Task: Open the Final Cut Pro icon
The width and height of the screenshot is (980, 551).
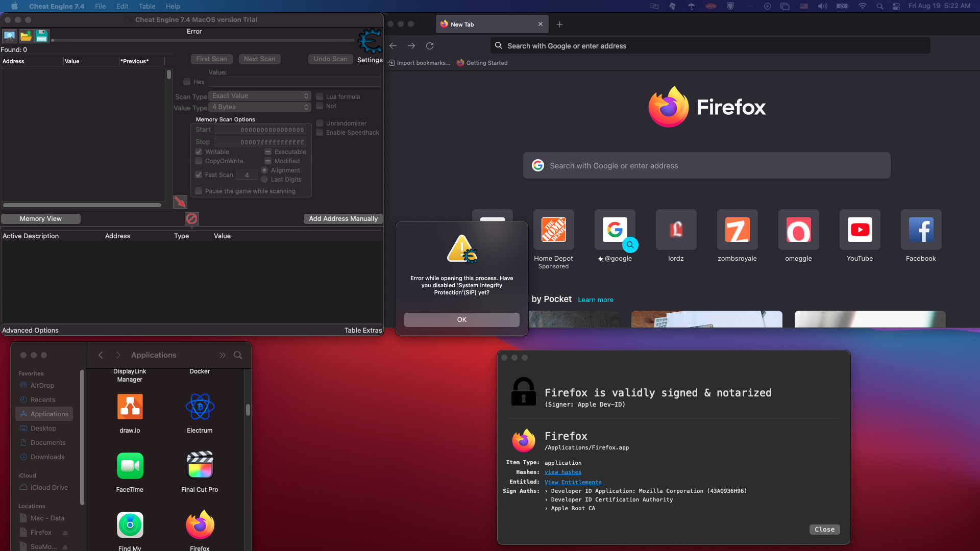Action: point(200,465)
